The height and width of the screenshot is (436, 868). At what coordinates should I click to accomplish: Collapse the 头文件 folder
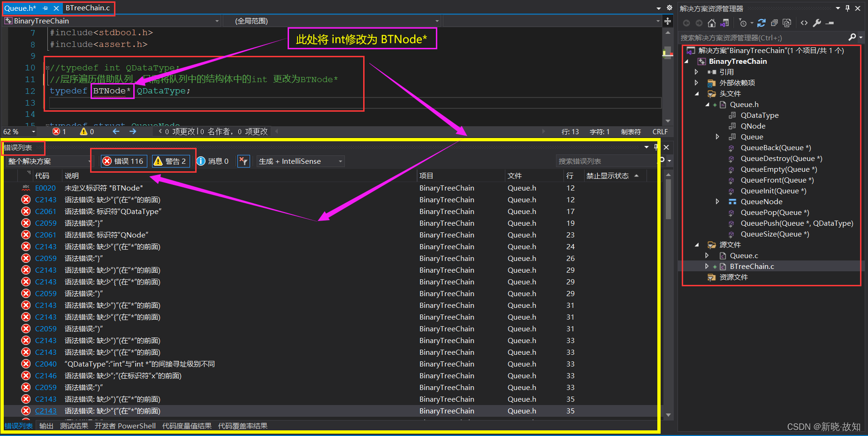[x=697, y=94]
